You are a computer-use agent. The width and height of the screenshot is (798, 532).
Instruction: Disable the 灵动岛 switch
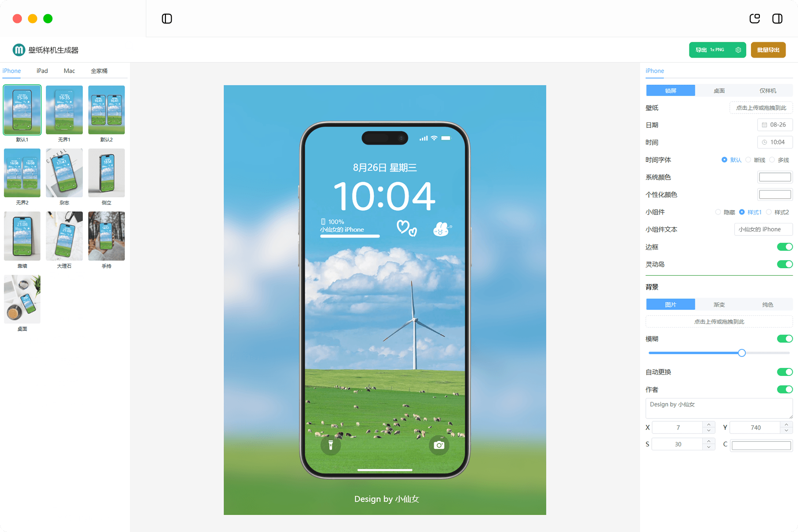tap(785, 264)
